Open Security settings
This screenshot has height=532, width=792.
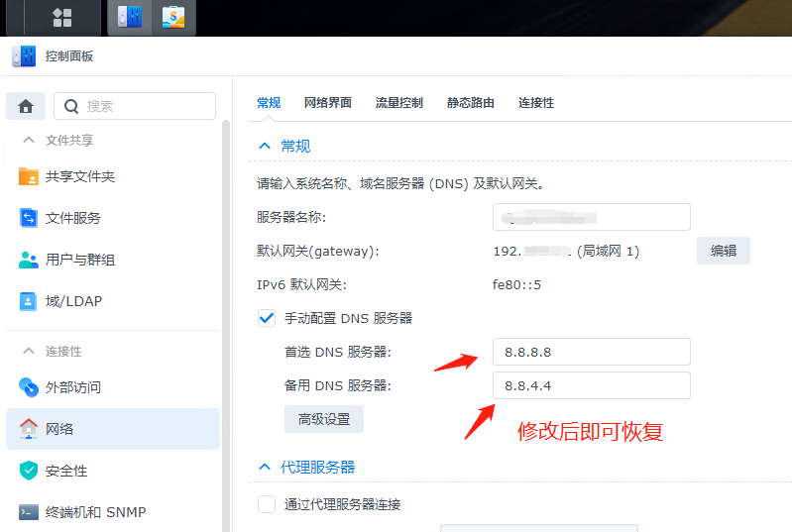[66, 471]
